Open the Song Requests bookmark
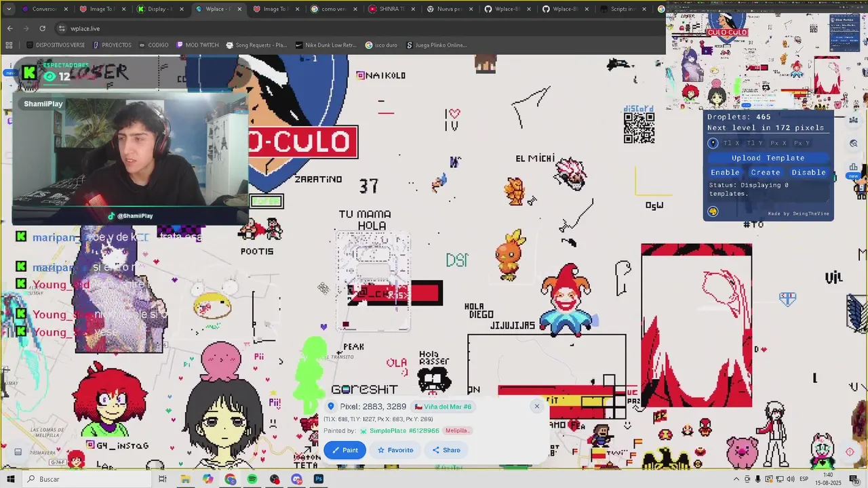Screen dimensions: 868x488 pos(256,45)
